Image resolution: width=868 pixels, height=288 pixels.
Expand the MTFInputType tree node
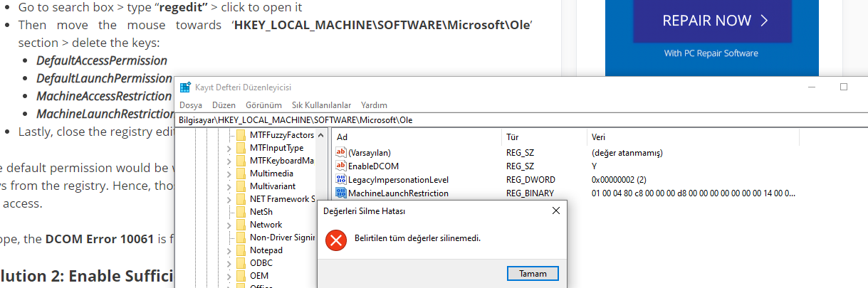point(229,148)
